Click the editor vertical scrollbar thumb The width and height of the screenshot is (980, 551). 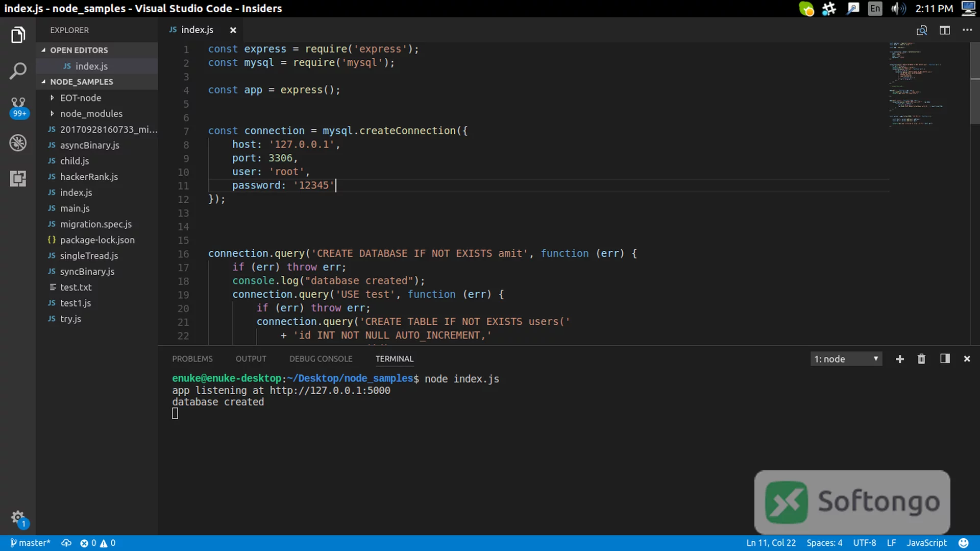[975, 83]
